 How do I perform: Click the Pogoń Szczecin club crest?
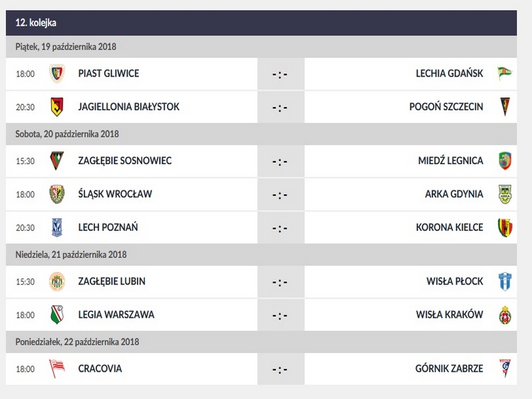click(505, 106)
